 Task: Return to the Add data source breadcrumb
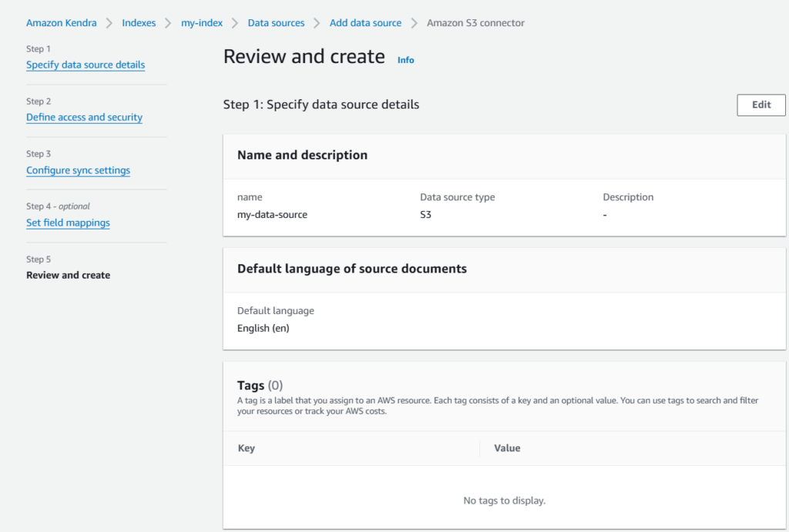pos(365,23)
